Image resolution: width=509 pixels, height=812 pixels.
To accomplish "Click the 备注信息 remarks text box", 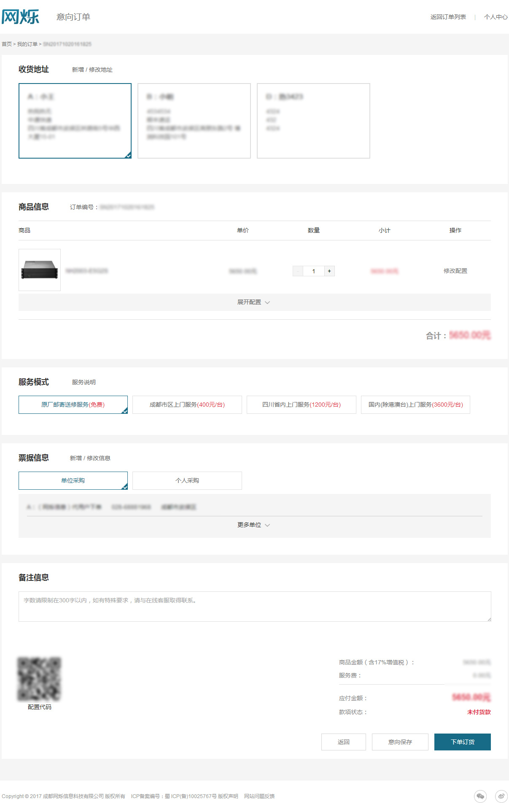I will (254, 606).
